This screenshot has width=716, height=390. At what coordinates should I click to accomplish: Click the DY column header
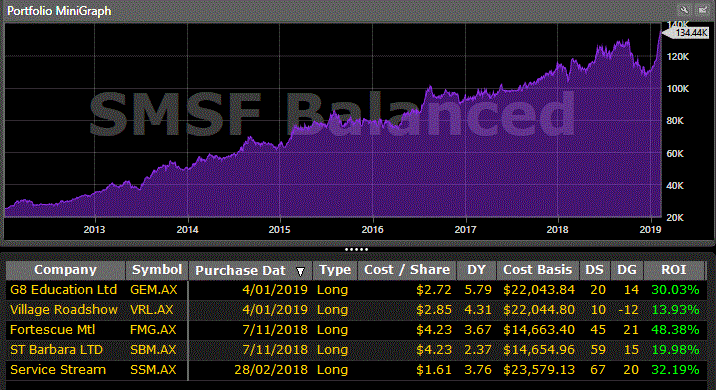tap(476, 270)
